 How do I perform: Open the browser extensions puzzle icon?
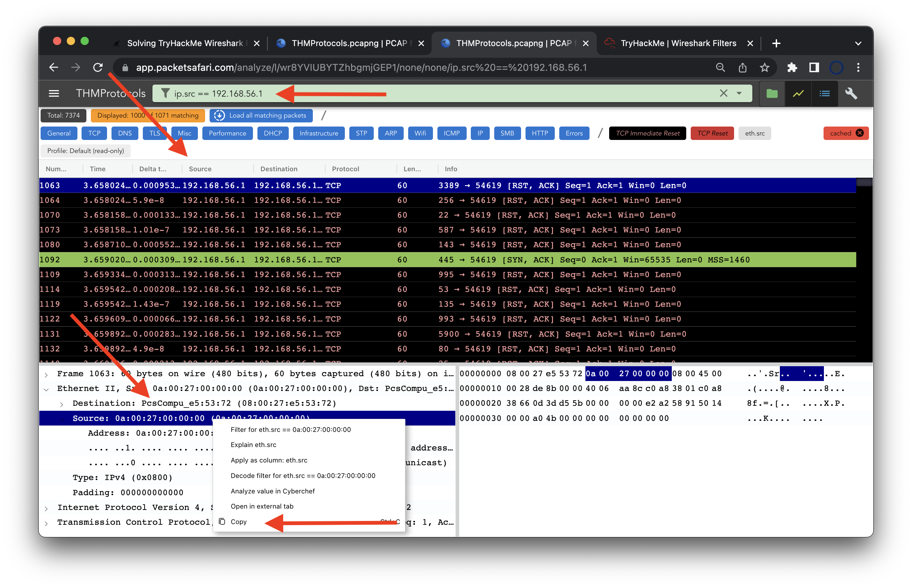tap(792, 68)
